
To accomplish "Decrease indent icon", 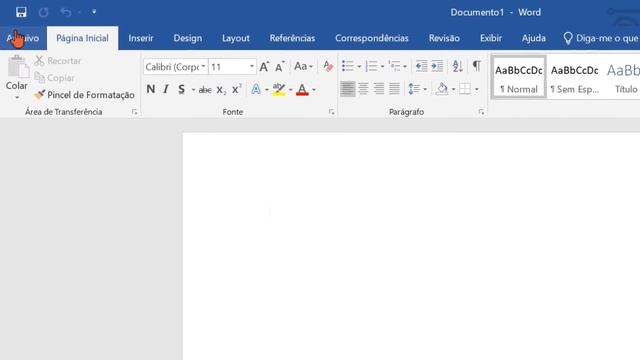I will [421, 66].
